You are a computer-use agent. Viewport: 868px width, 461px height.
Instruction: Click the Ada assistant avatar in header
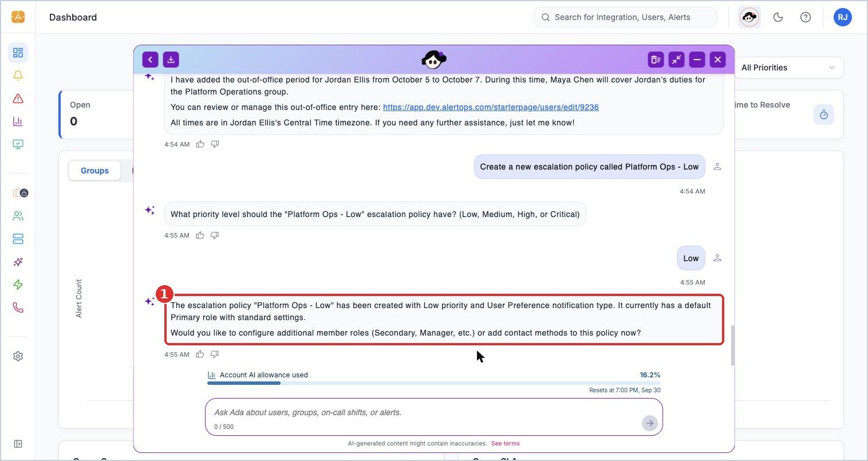click(x=749, y=17)
